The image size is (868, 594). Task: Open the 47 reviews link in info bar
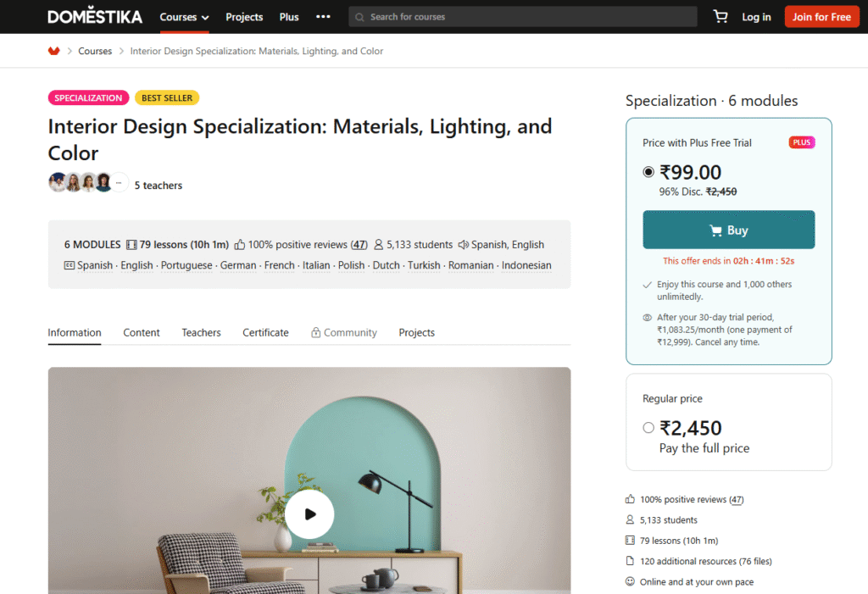(359, 245)
